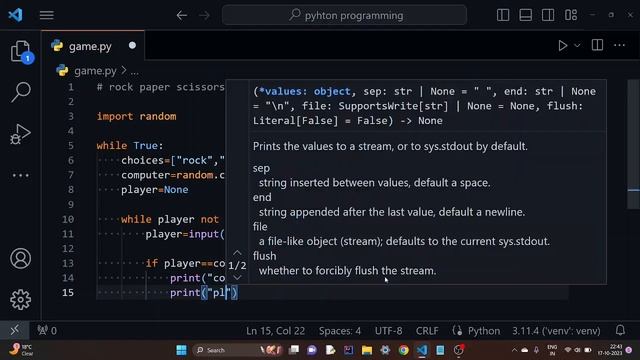Open the Run and Debug view

[20, 134]
